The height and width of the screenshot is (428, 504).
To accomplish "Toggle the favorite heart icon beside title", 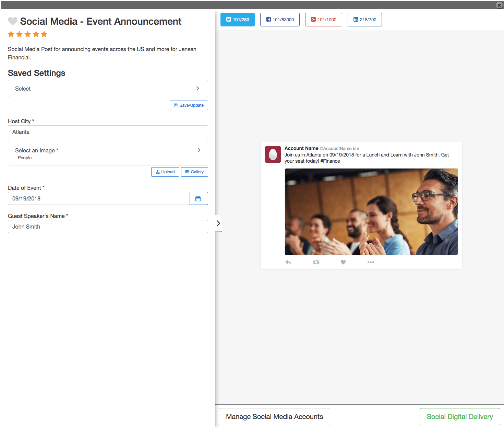I will [13, 21].
